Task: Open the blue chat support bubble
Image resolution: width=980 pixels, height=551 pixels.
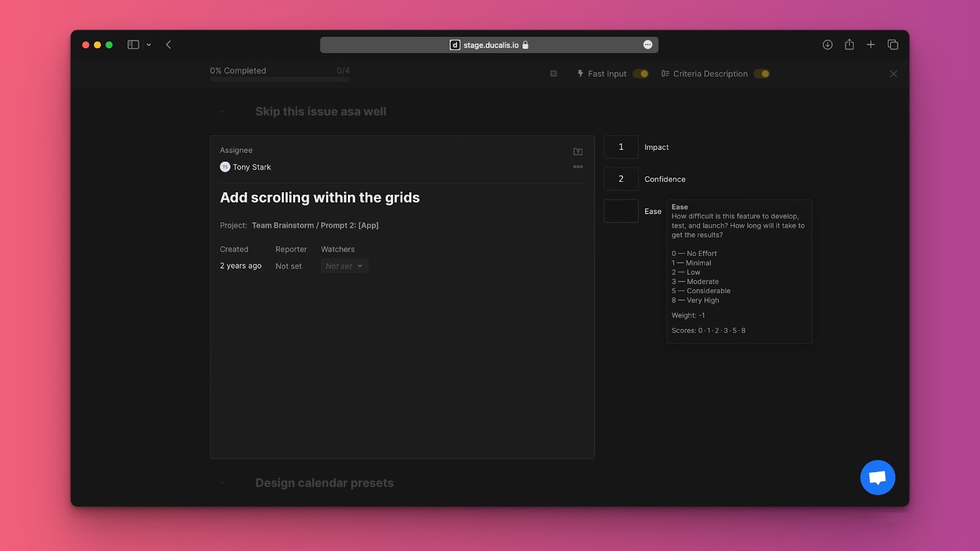Action: (877, 478)
